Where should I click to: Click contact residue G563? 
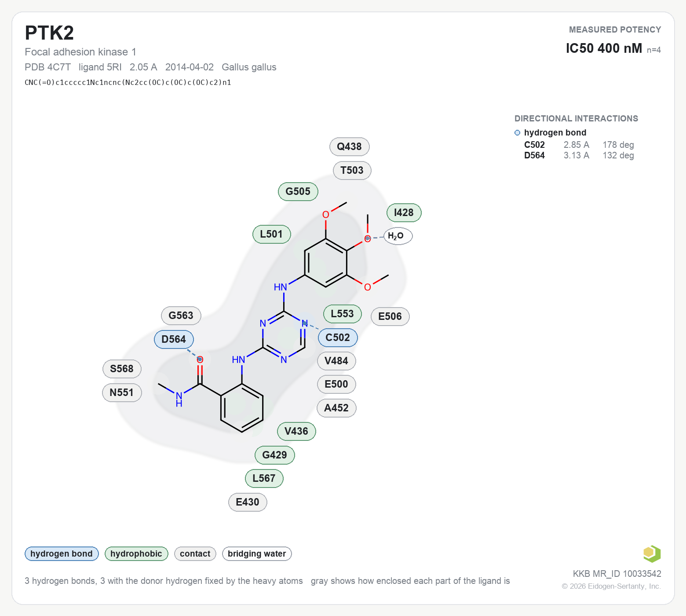(181, 315)
